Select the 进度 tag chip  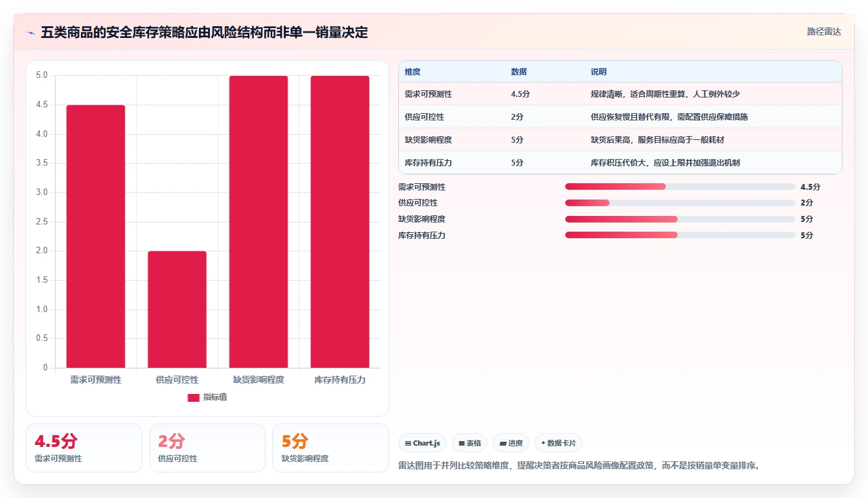coord(511,443)
